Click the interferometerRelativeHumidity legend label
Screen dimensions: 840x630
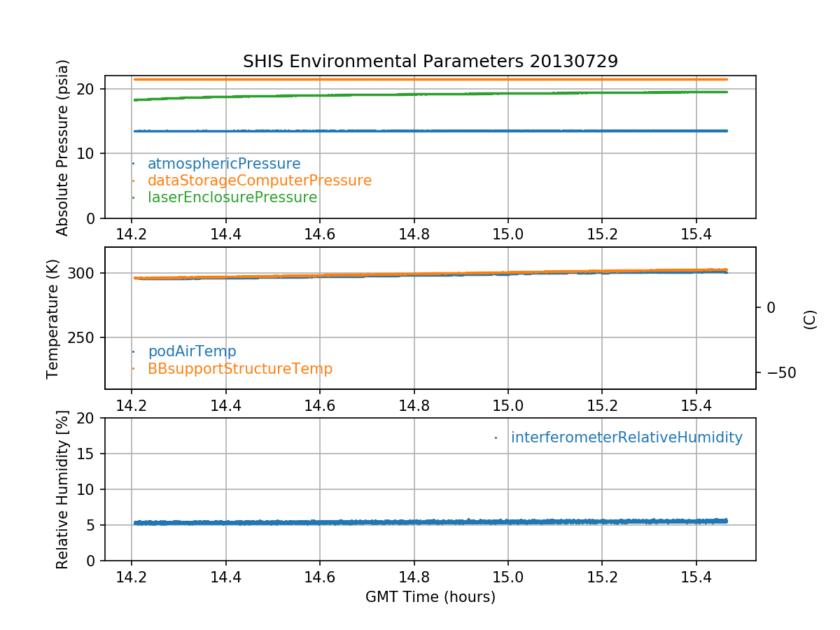click(626, 438)
